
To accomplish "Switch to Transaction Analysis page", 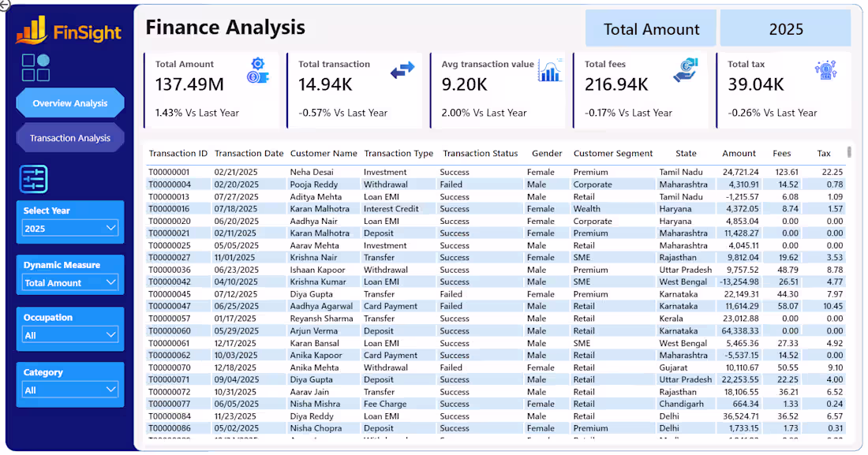I will coord(70,138).
